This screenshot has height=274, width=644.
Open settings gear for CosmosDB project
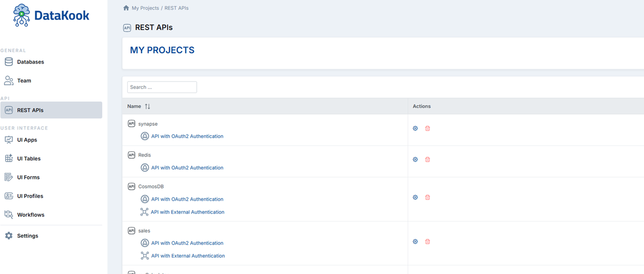point(415,197)
